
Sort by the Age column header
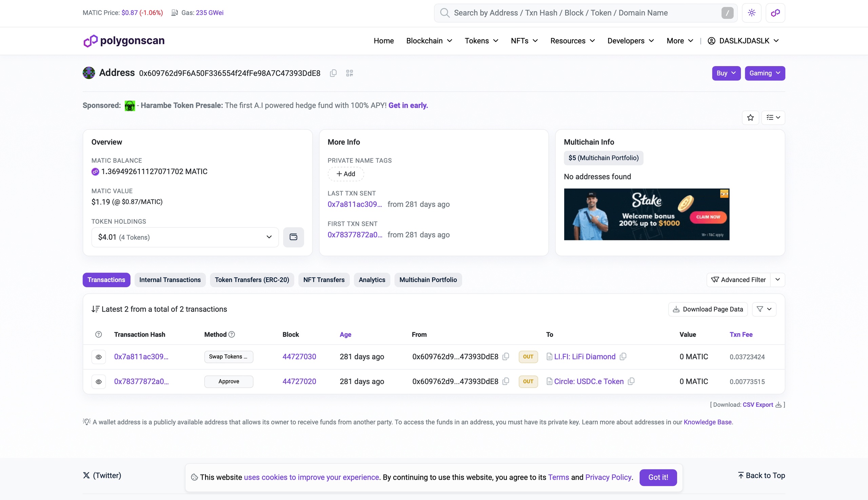coord(345,335)
